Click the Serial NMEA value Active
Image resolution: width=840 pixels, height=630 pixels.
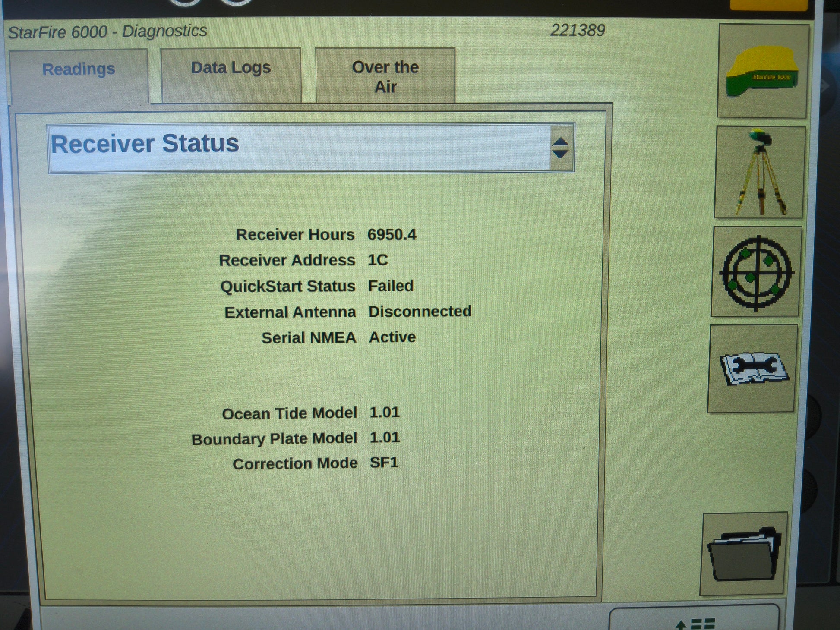[x=392, y=337]
